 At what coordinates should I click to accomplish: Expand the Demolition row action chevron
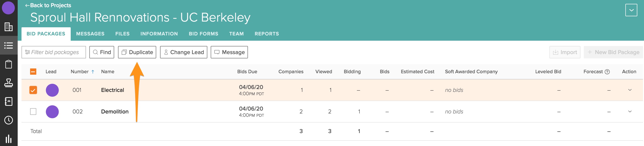(x=629, y=112)
